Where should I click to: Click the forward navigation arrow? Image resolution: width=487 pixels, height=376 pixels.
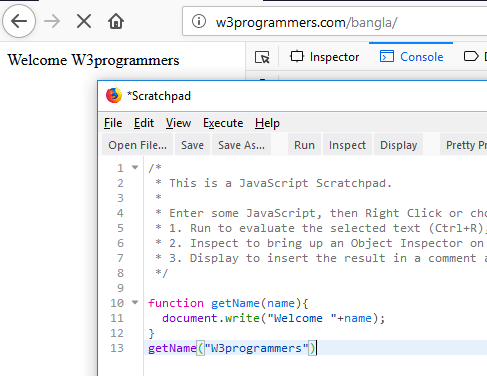[52, 22]
